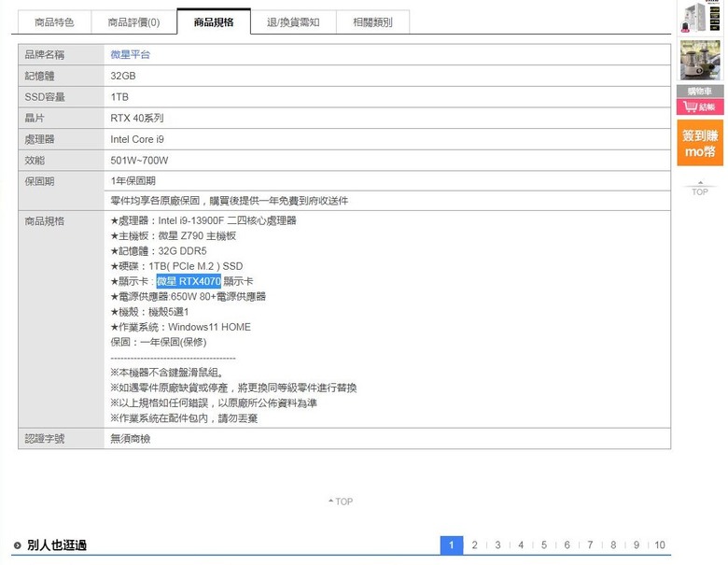Switch to the 相關類別 tab
The width and height of the screenshot is (728, 565).
pyautogui.click(x=372, y=22)
